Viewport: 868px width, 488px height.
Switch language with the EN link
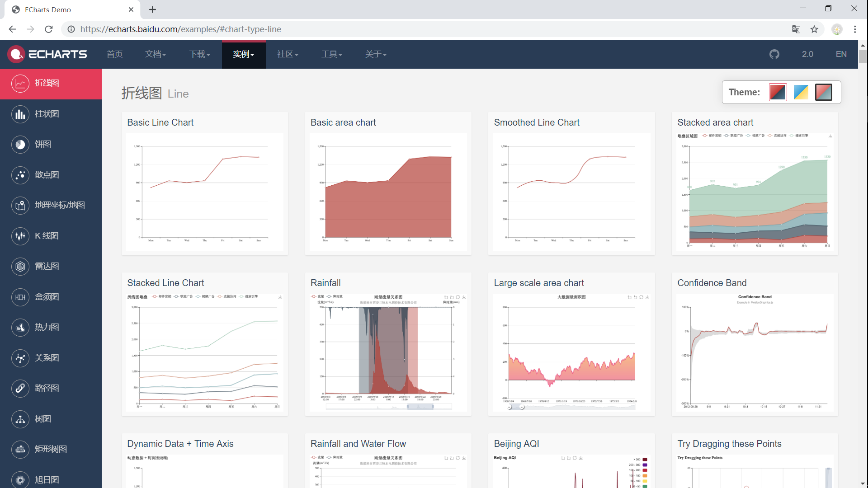[x=841, y=54]
